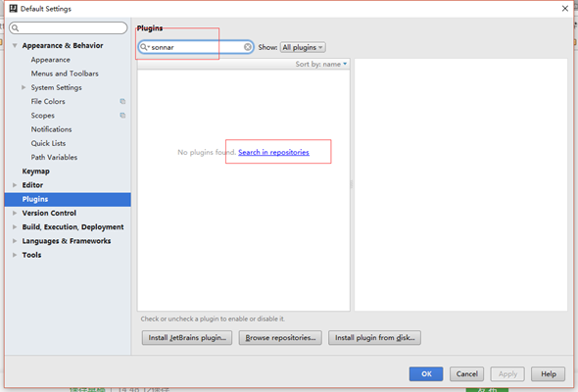This screenshot has height=392, width=578.
Task: Focus the settings search field
Action: 69,28
